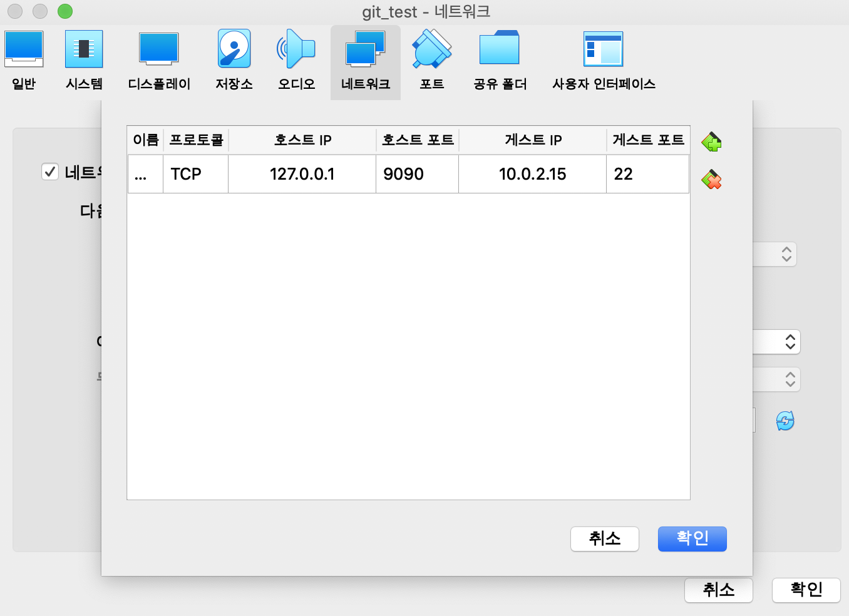Click the settings window 확인 button at bottom

click(806, 590)
